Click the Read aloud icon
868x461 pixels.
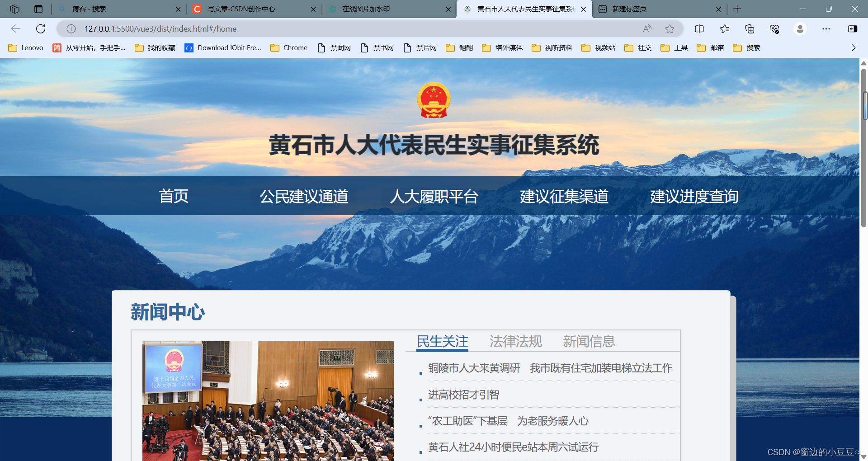coord(647,29)
